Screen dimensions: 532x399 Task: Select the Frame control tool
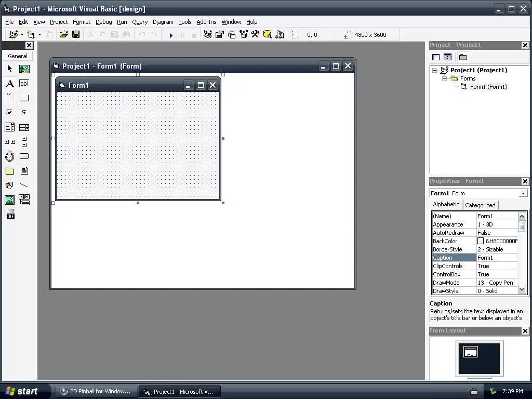click(10, 98)
